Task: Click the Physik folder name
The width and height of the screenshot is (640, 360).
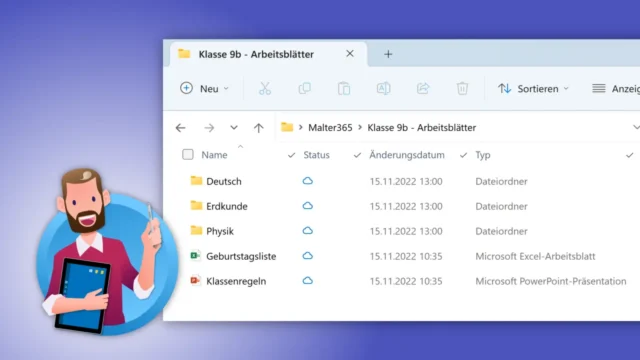Action: point(220,231)
